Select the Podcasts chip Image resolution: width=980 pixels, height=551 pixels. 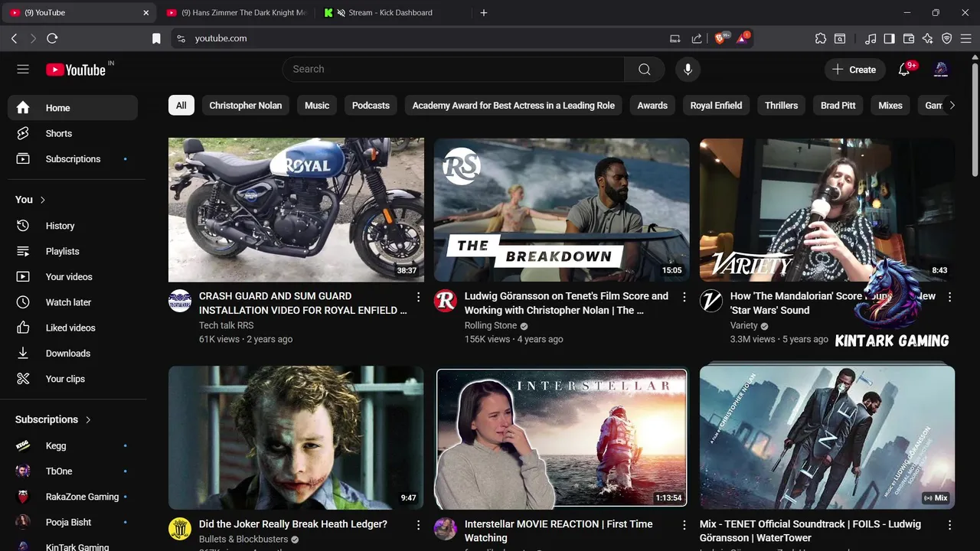point(371,106)
